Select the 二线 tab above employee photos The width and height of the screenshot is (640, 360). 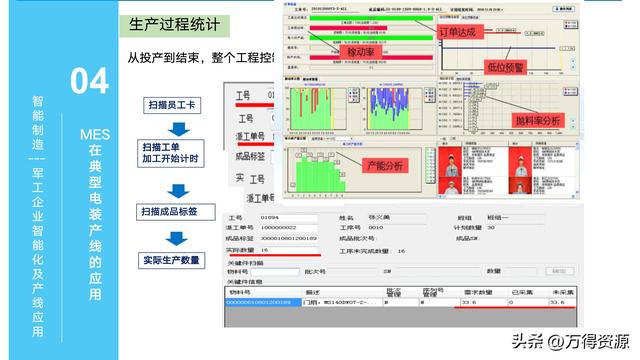[452, 139]
